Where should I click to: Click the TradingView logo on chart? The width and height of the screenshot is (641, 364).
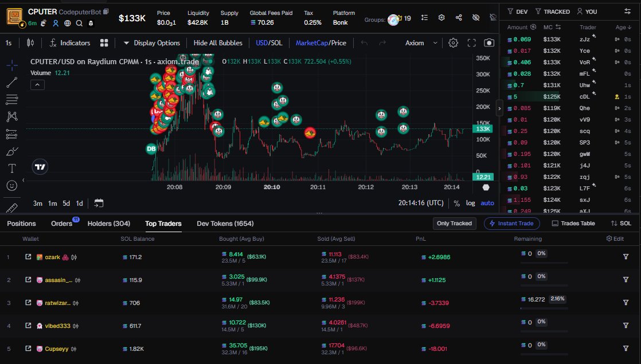point(40,167)
